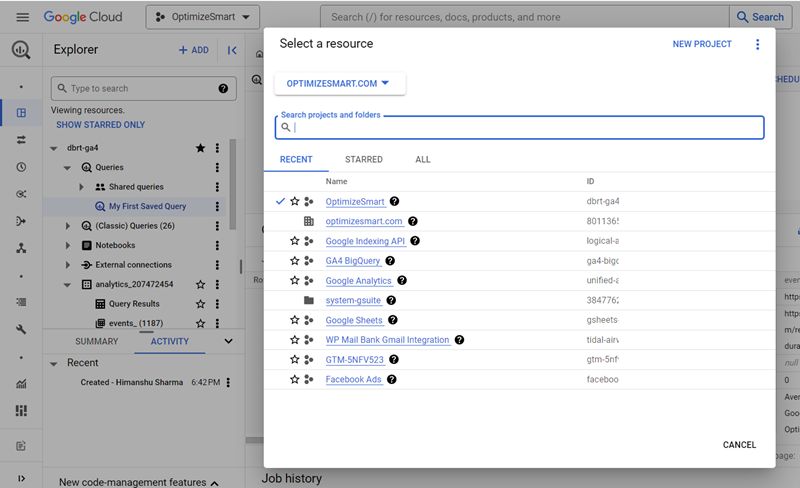800x488 pixels.
Task: Unstar dbrt-ga4 in the Explorer tree
Action: [201, 148]
